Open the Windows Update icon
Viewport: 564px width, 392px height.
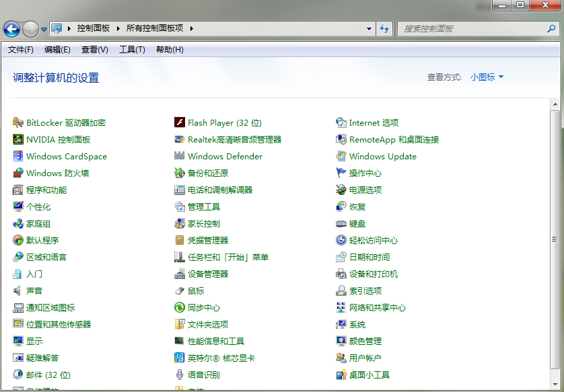pos(341,156)
